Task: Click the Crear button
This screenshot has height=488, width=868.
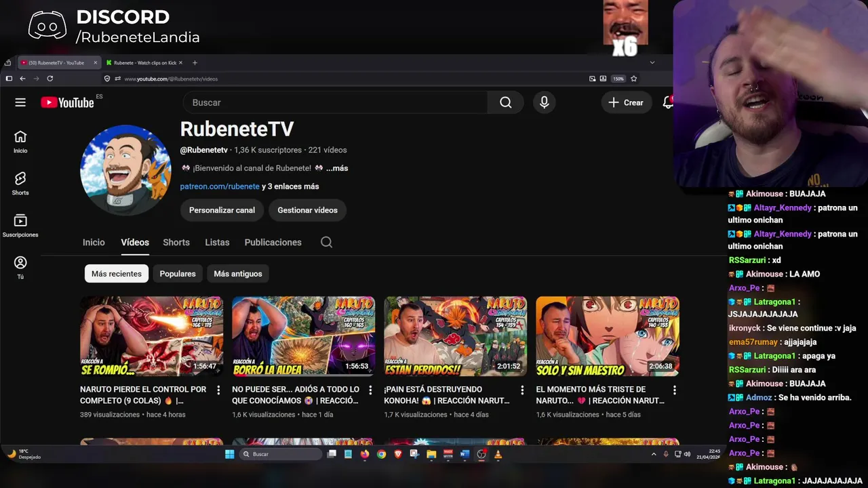Action: coord(626,102)
